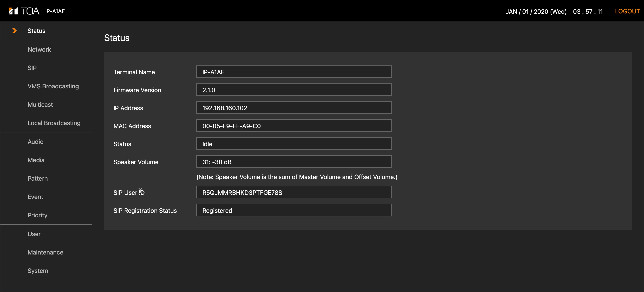Image resolution: width=644 pixels, height=292 pixels.
Task: Open the Status menu item
Action: pyautogui.click(x=36, y=31)
